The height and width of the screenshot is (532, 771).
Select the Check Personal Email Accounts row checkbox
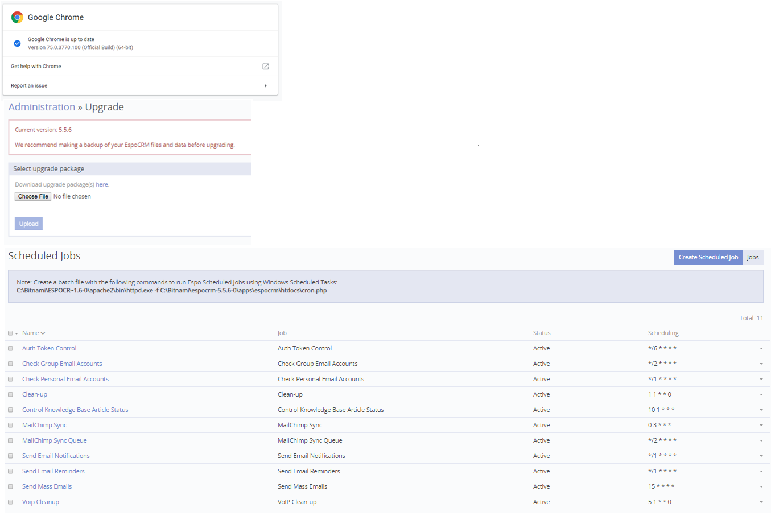point(10,379)
